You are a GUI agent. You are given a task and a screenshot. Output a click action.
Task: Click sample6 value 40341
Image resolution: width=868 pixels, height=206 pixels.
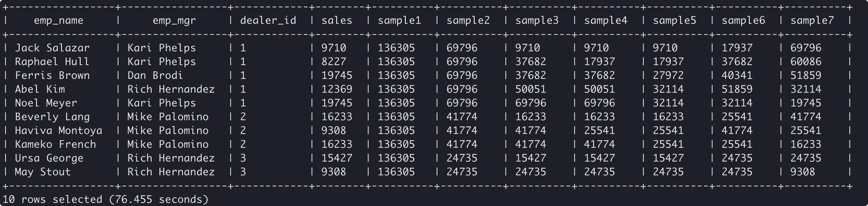click(737, 75)
